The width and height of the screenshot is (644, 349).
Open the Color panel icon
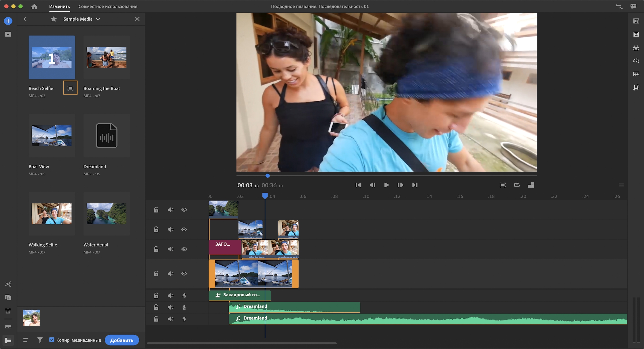[x=636, y=48]
